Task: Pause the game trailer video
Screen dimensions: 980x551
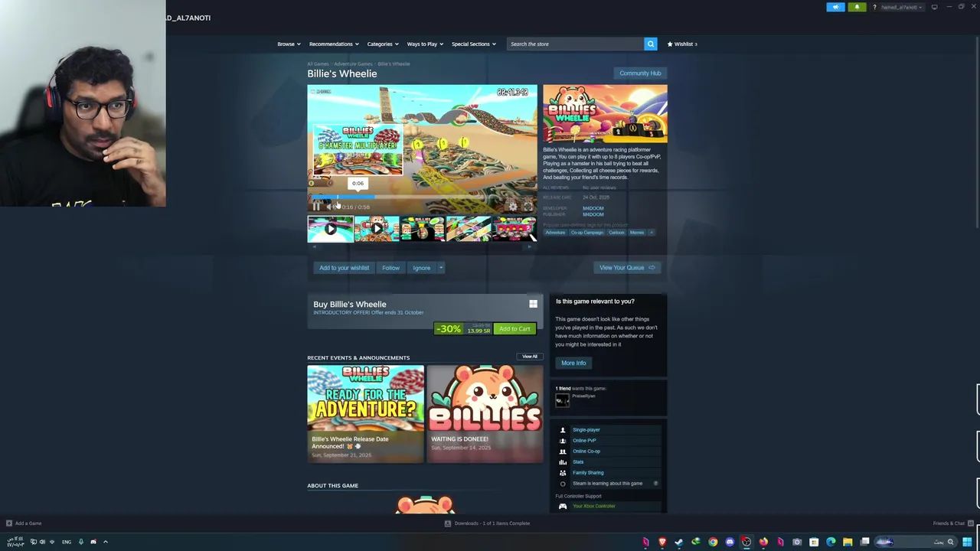Action: coord(316,207)
